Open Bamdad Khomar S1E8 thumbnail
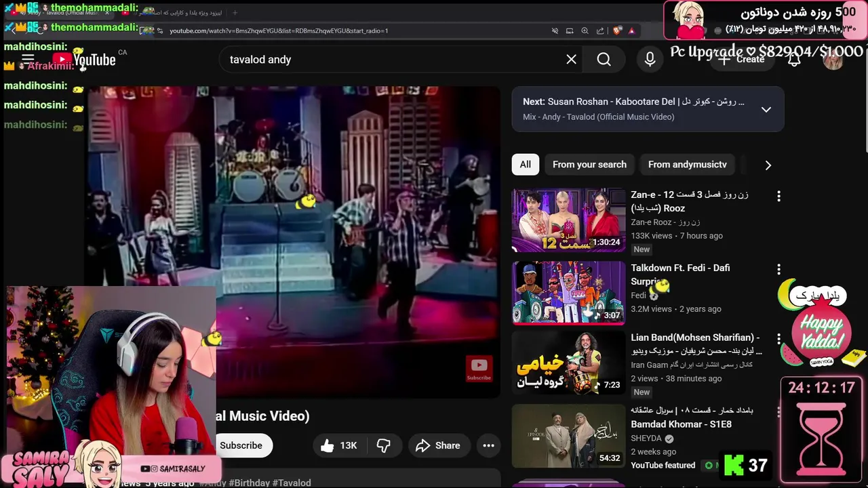 coord(569,436)
